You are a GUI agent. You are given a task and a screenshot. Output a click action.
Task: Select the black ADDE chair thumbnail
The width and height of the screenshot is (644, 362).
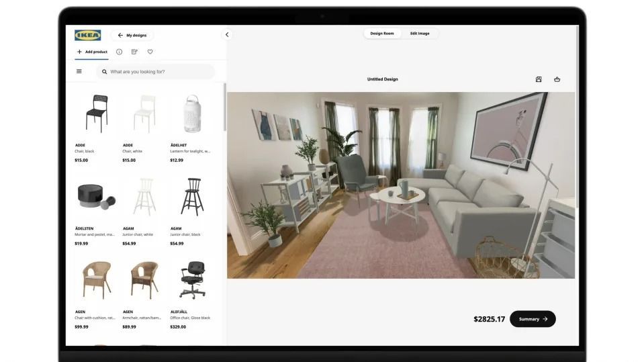coord(97,114)
